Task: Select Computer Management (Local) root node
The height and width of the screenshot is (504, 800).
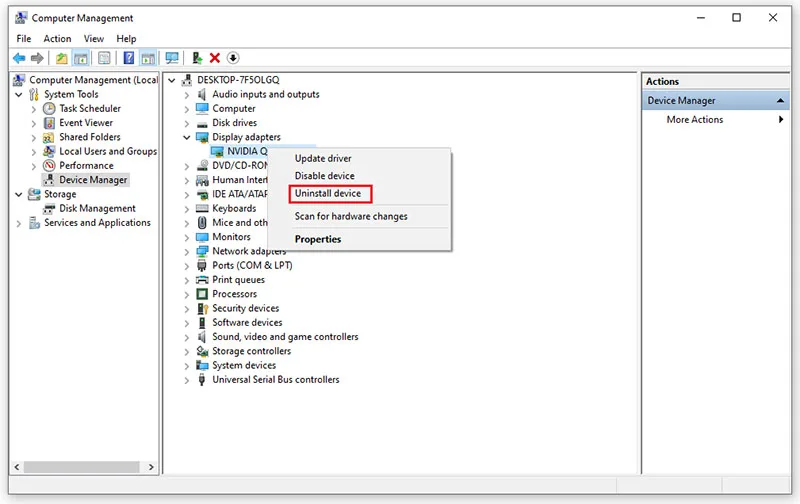Action: (x=93, y=80)
